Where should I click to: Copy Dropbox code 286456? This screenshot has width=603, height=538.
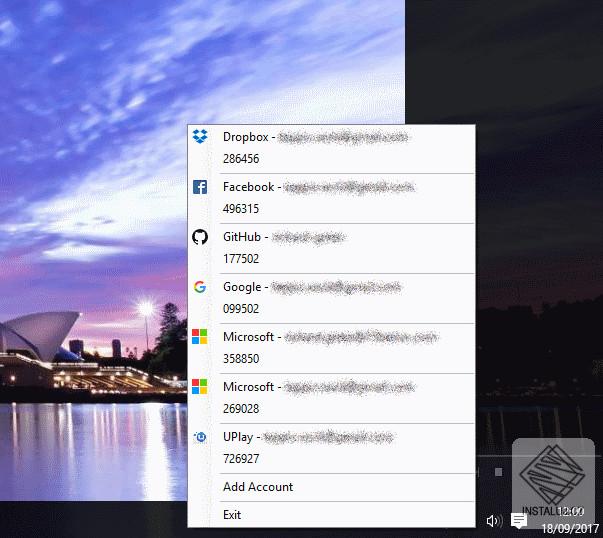(x=241, y=159)
